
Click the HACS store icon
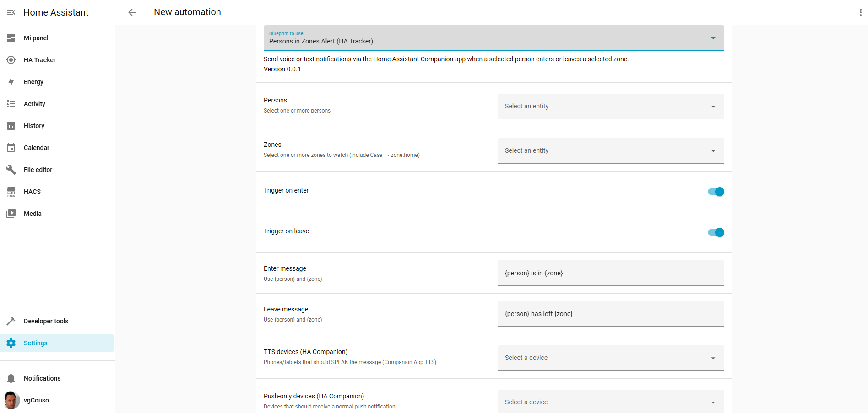(x=11, y=192)
